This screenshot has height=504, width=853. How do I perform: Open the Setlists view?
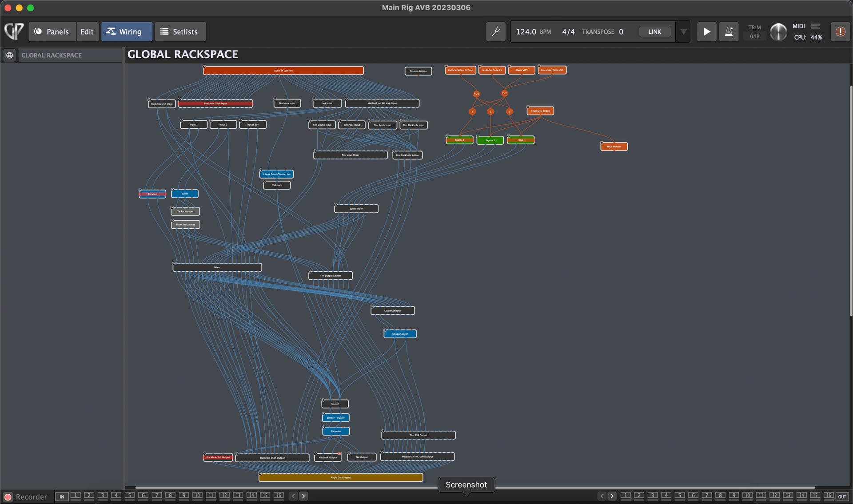[x=179, y=32]
